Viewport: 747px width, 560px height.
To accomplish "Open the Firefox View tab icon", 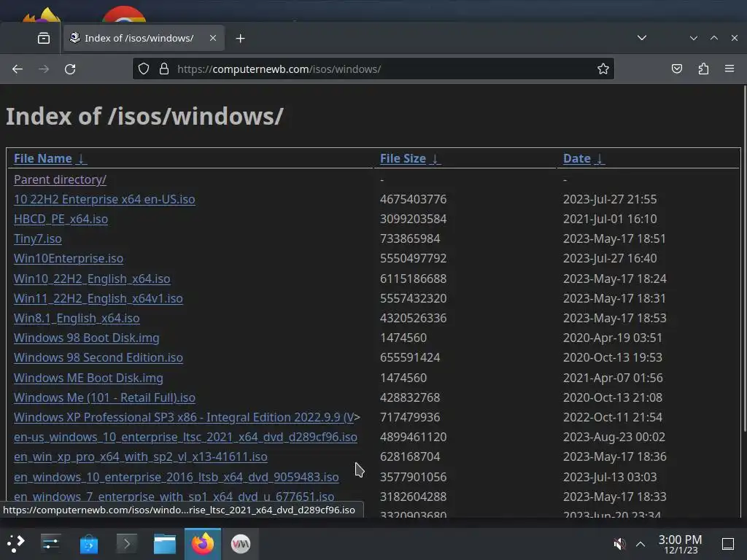I will 43,38.
